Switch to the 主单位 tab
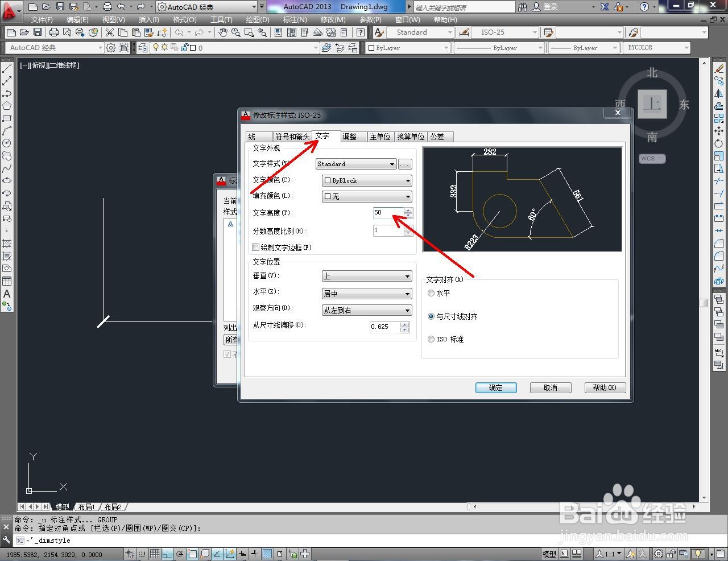The image size is (728, 561). coord(380,137)
